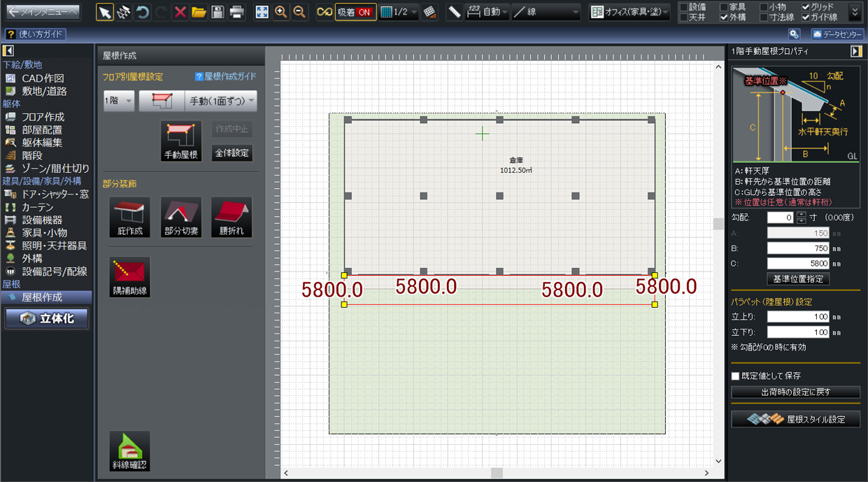Click the undo arrow icon
Screen dimensions: 868x482
143,12
